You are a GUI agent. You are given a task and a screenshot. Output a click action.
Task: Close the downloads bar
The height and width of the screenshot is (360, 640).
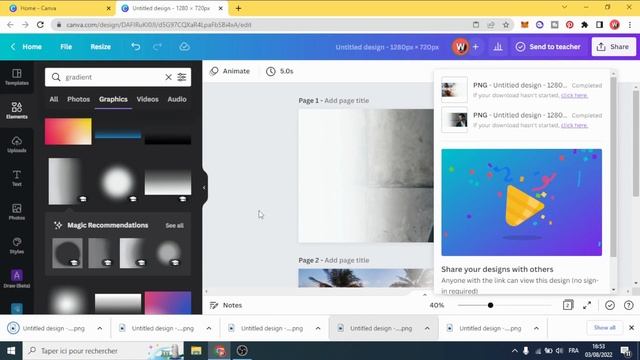[631, 328]
